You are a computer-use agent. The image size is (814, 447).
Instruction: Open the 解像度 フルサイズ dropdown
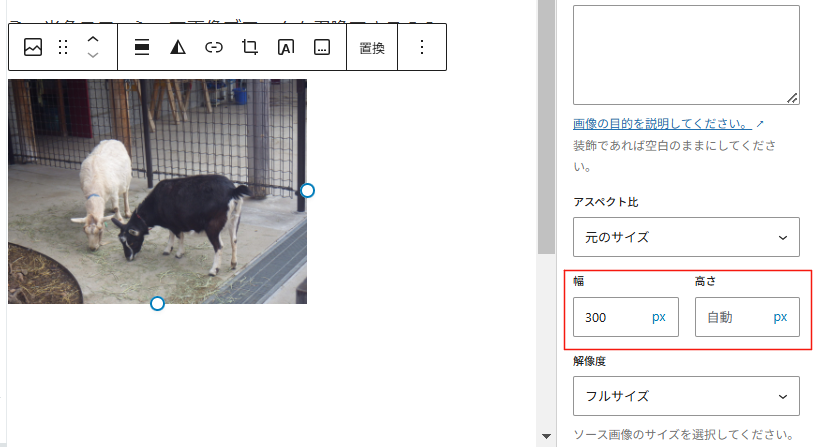pyautogui.click(x=686, y=396)
